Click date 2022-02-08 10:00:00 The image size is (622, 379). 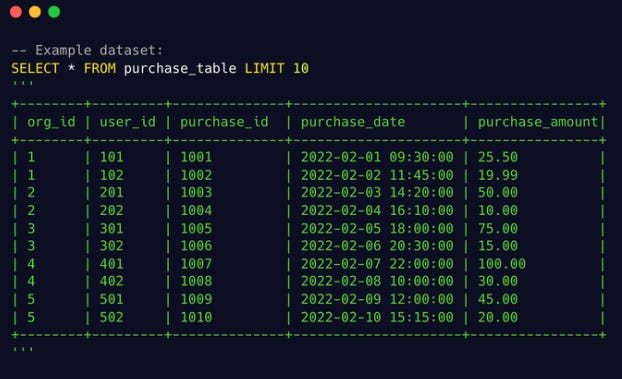click(x=377, y=281)
